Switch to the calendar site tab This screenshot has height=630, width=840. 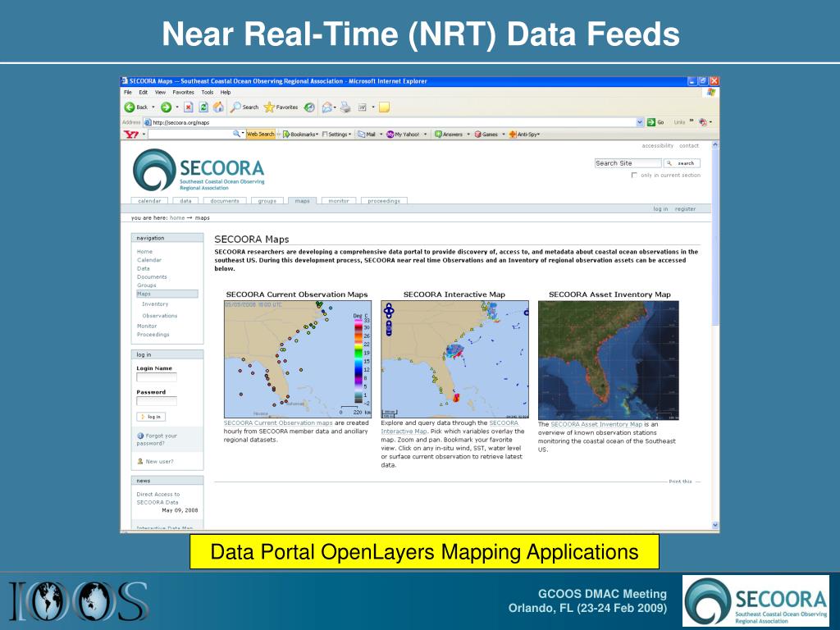[x=149, y=201]
